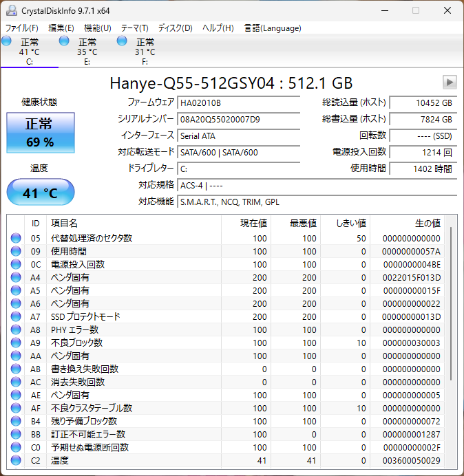The width and height of the screenshot is (464, 476).
Task: Open the ファイル(F) menu
Action: tap(22, 28)
